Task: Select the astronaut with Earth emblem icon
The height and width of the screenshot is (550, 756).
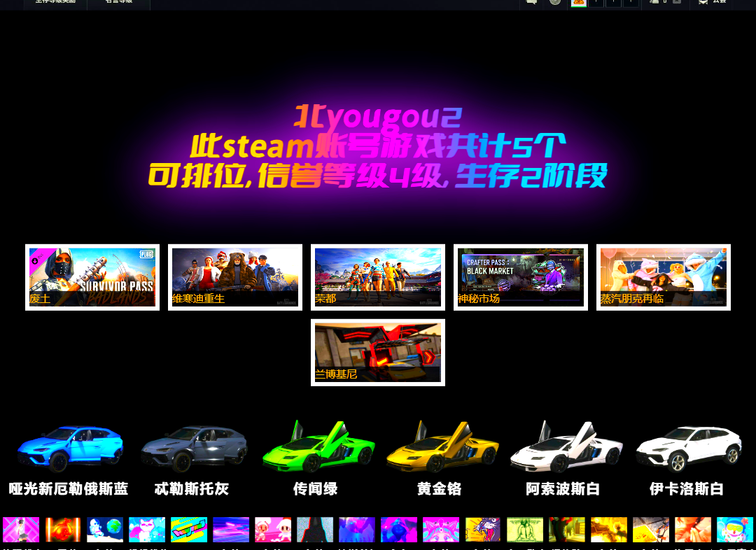Action: tap(105, 530)
